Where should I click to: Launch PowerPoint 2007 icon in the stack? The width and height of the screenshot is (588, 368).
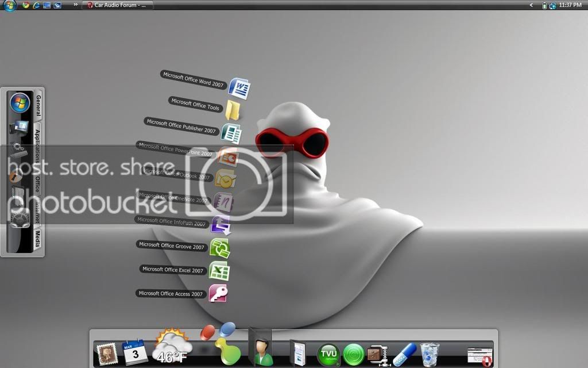click(228, 156)
